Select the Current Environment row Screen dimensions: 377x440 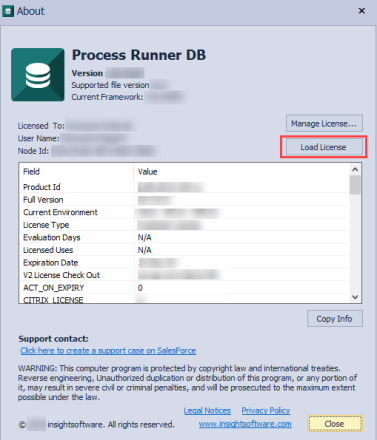(x=184, y=212)
